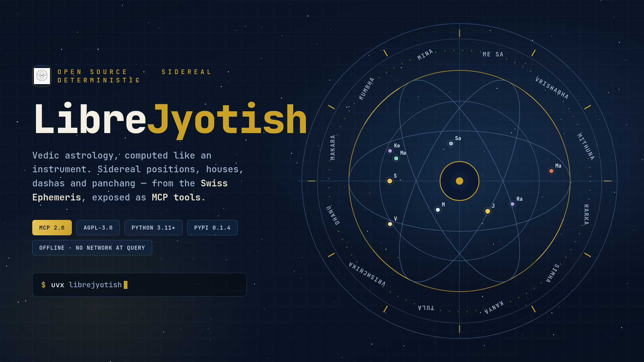Click the uvx librejyotish command box
644x362 pixels.
tap(140, 285)
